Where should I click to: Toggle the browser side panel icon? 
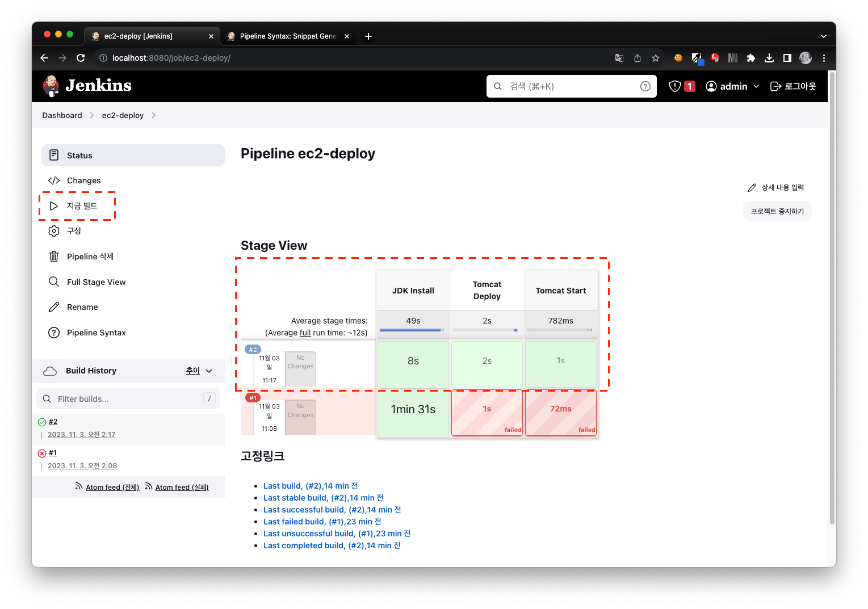pyautogui.click(x=787, y=58)
